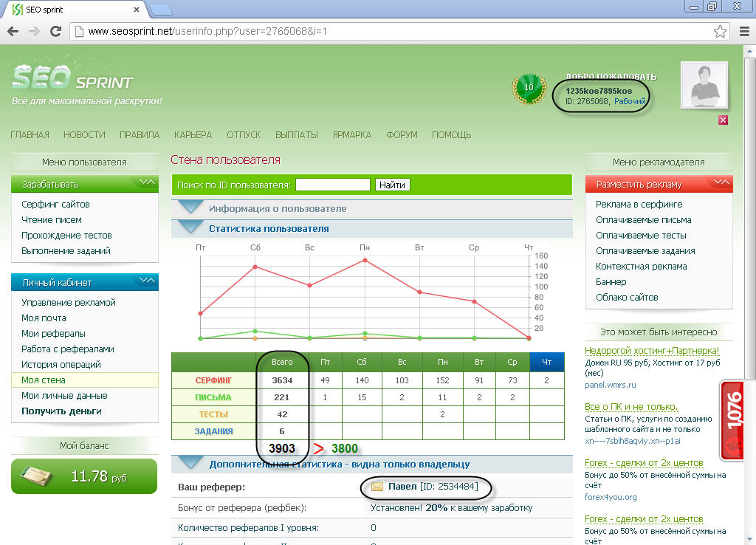Open Управление рекламой in the sidebar

(69, 302)
